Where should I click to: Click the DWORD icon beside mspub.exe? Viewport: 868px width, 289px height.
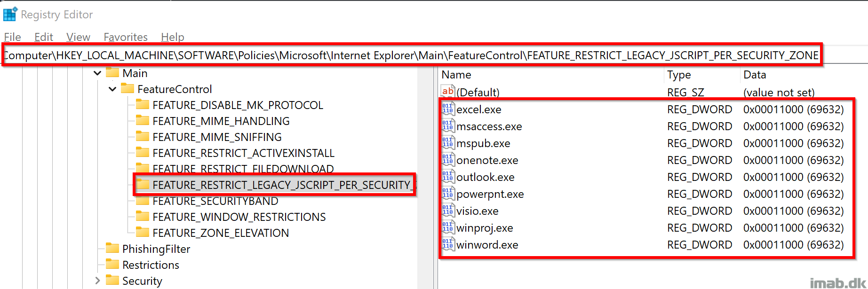(448, 143)
